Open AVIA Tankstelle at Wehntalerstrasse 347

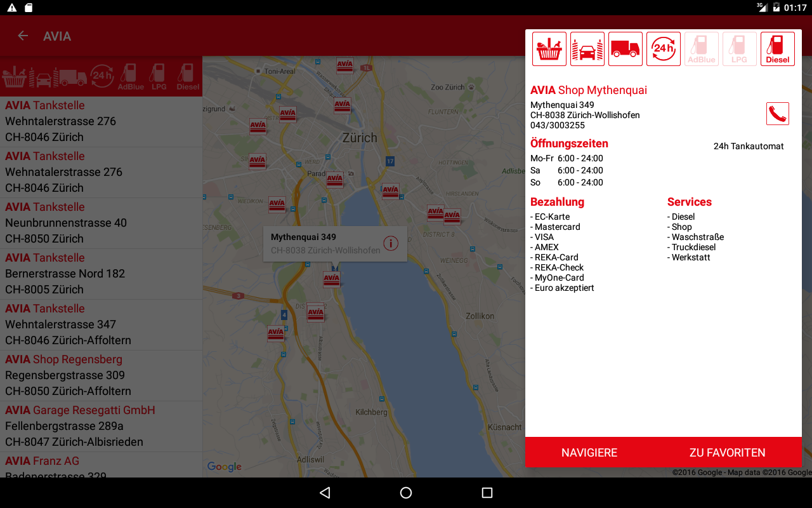(x=101, y=324)
